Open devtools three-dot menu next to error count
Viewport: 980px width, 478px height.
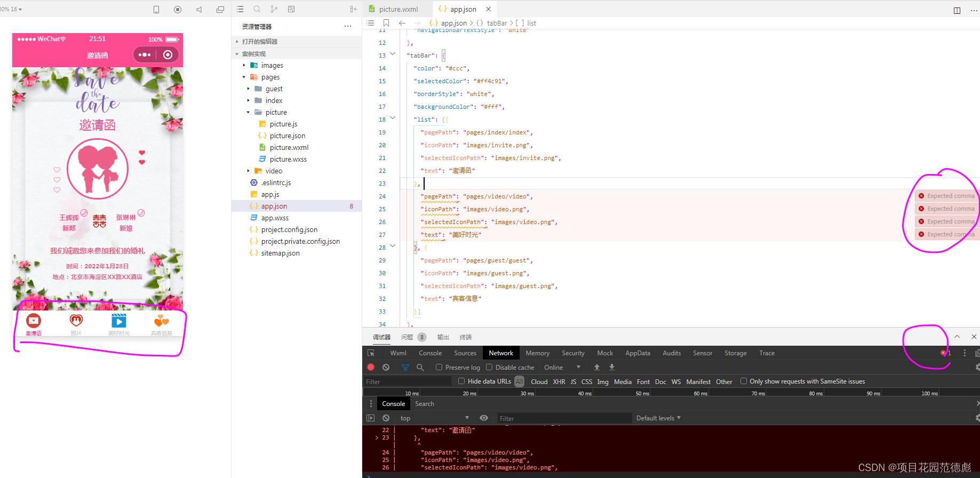point(965,353)
